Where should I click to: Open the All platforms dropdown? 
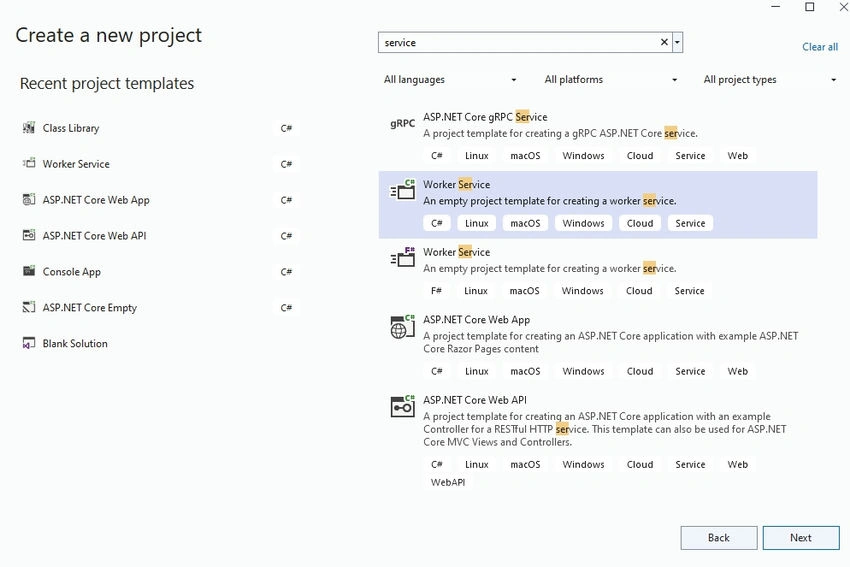611,80
